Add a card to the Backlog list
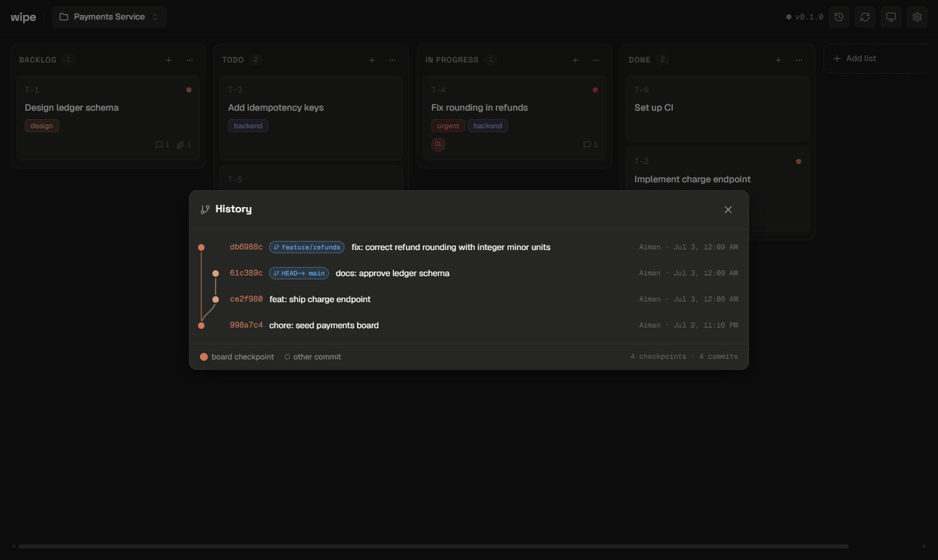This screenshot has height=560, width=938. pos(169,60)
